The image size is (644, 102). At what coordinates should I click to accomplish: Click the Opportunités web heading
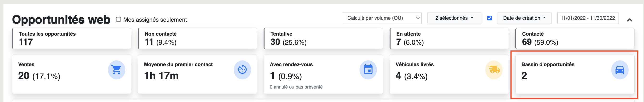61,19
